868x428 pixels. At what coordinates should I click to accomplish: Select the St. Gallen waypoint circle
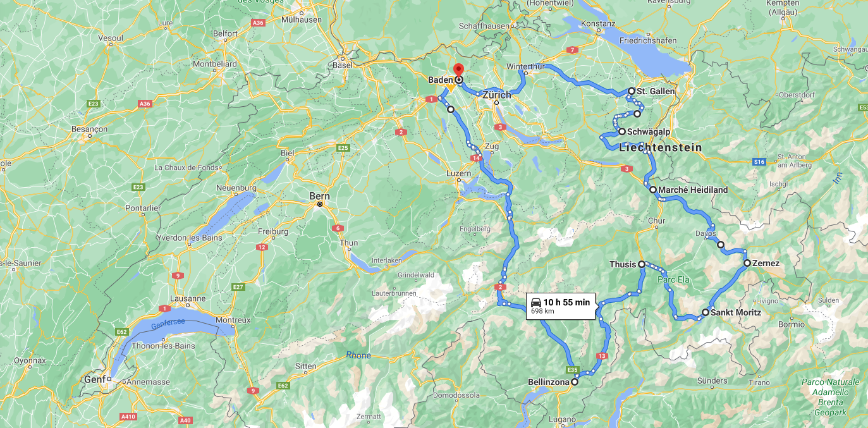coord(631,91)
